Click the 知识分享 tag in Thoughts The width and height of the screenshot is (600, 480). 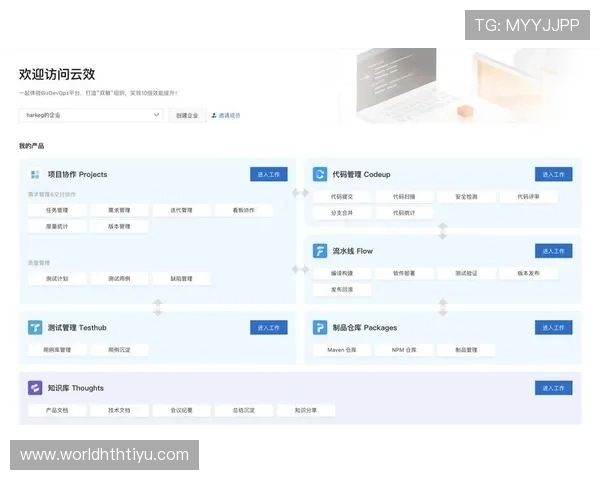[x=306, y=410]
